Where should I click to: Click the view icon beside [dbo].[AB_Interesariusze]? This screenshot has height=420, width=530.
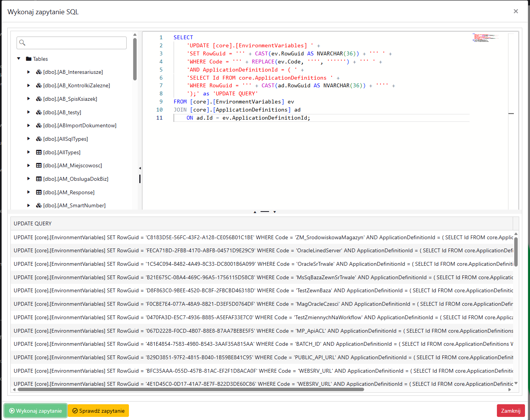(x=39, y=72)
